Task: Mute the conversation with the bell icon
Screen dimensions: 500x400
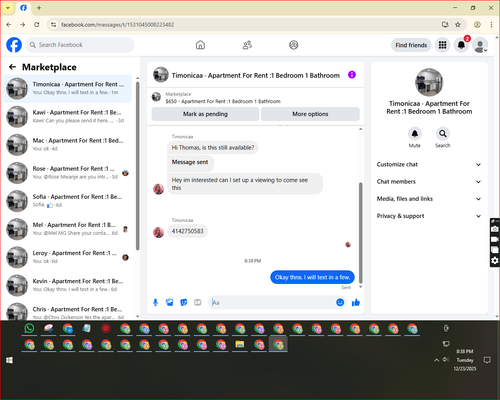Action: pos(415,134)
